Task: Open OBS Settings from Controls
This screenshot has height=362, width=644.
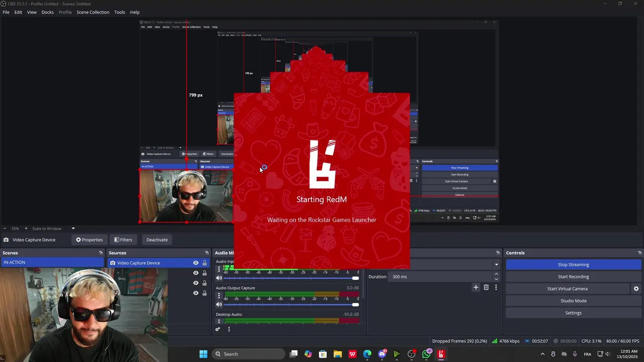Action: 573,313
